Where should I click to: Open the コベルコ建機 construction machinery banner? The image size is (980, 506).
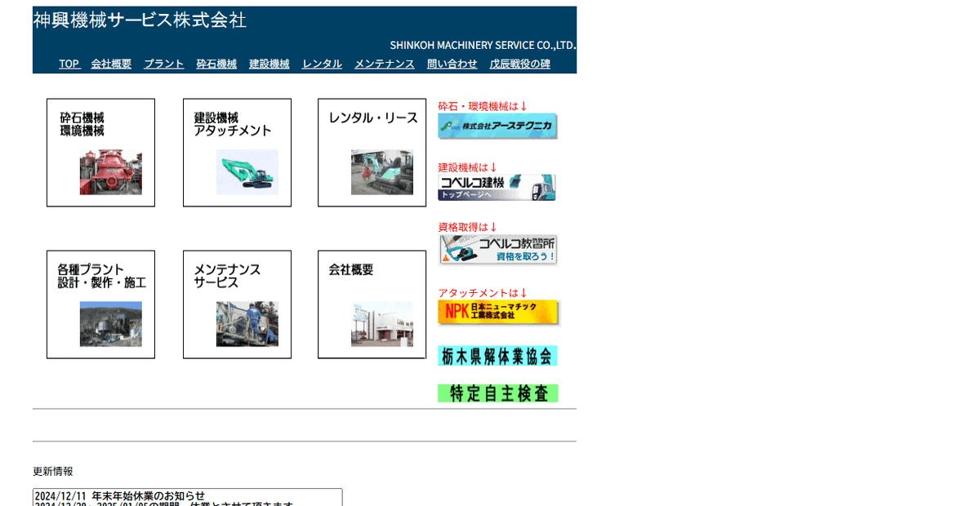click(497, 188)
